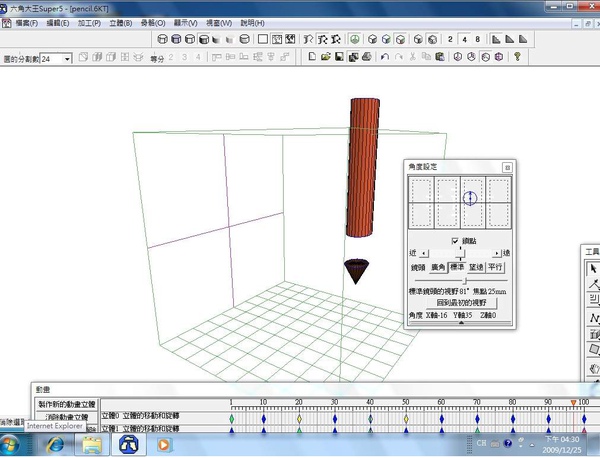Click the number 4 toolbar button
Screen dimensions: 600x458
point(464,39)
